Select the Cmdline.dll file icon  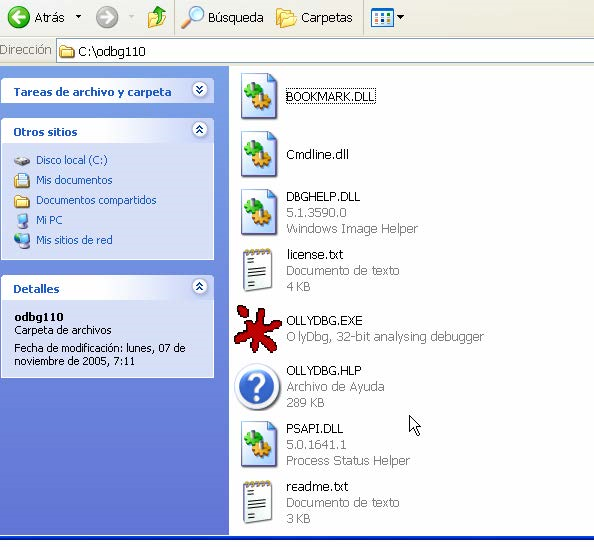pyautogui.click(x=259, y=154)
